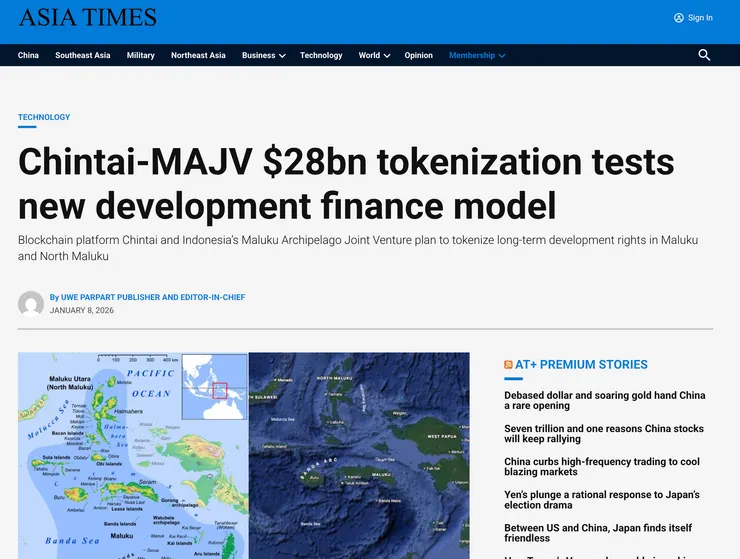Open the China menu item
Screen dimensions: 740x559
pyautogui.click(x=28, y=55)
